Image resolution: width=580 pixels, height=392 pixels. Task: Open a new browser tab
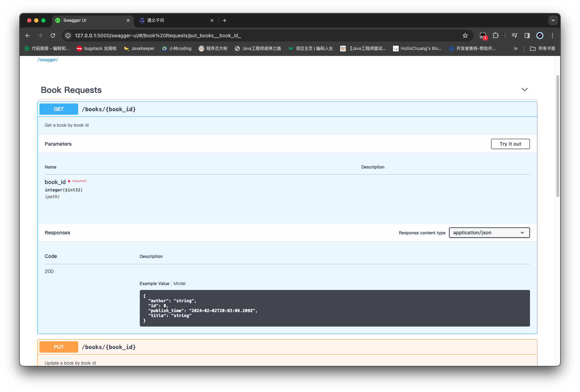225,20
